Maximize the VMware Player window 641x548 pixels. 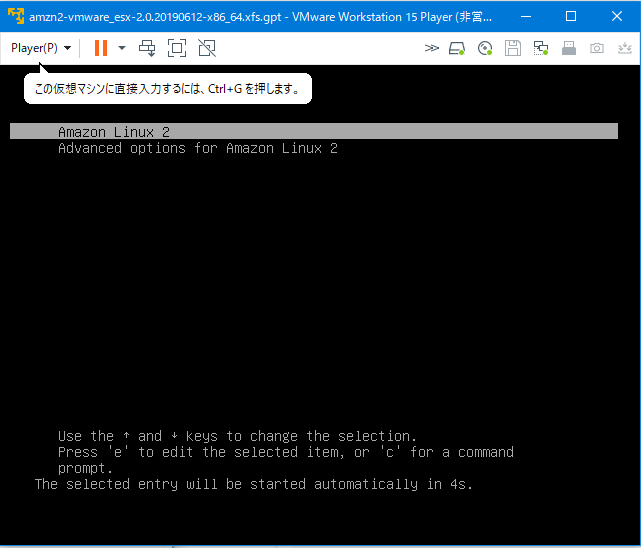pyautogui.click(x=571, y=16)
